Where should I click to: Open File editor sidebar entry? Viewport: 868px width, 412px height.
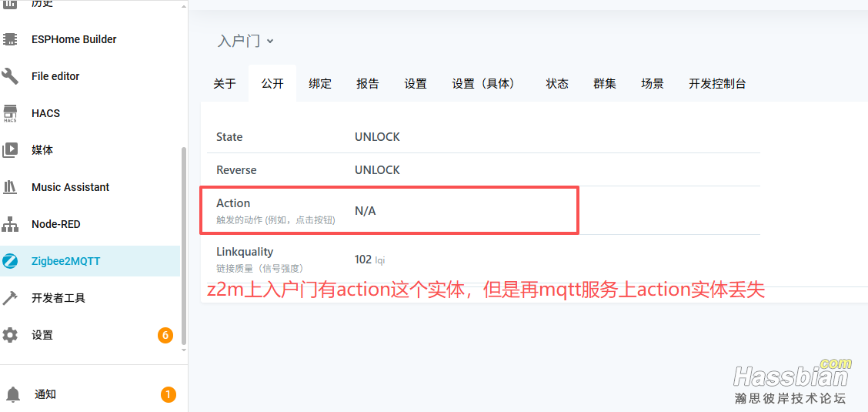pyautogui.click(x=90, y=76)
